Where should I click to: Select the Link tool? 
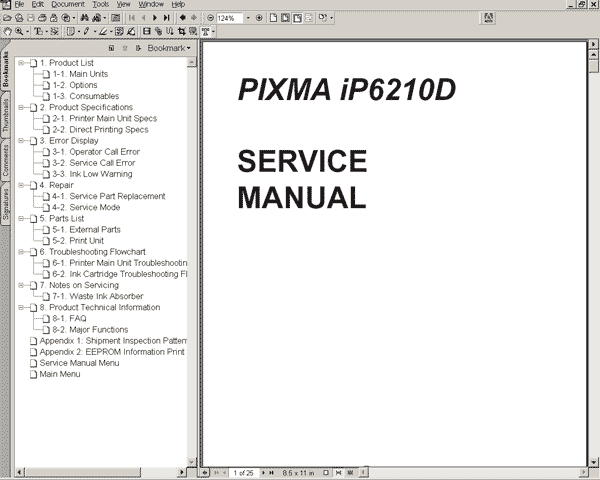point(158,31)
